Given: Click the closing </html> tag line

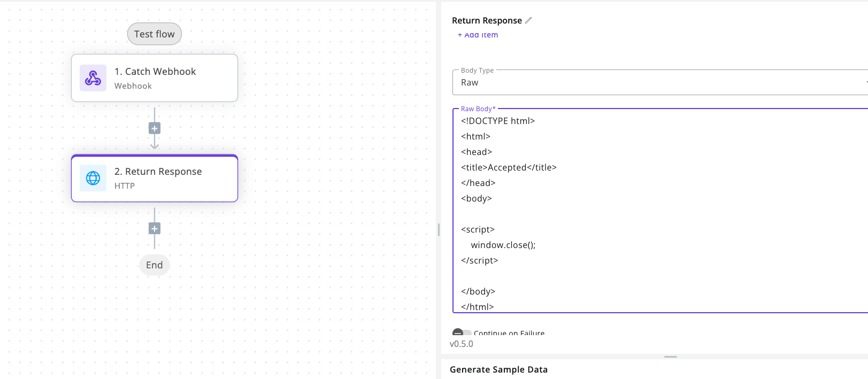Looking at the screenshot, I should point(477,307).
